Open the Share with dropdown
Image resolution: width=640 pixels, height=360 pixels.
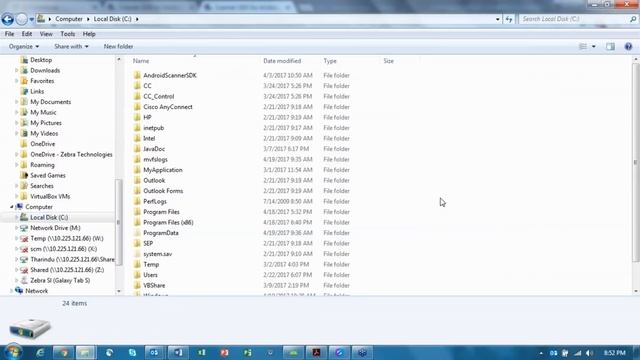[71, 47]
